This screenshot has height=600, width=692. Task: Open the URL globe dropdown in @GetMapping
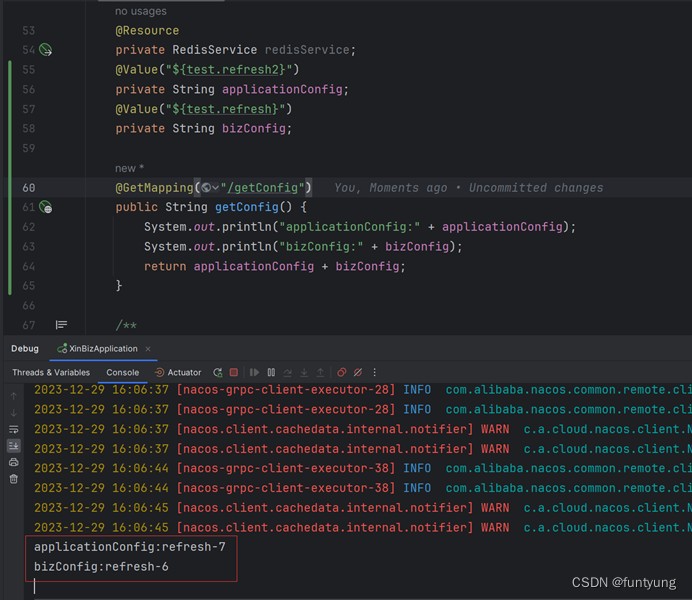[x=210, y=188]
